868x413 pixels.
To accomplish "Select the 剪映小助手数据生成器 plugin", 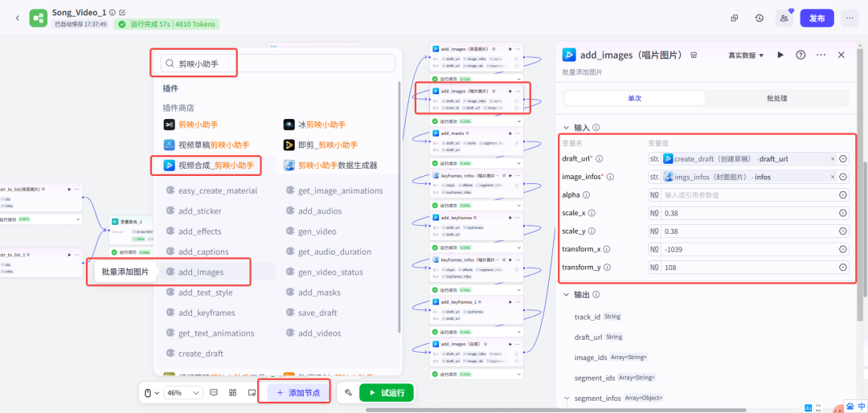I will [x=331, y=165].
